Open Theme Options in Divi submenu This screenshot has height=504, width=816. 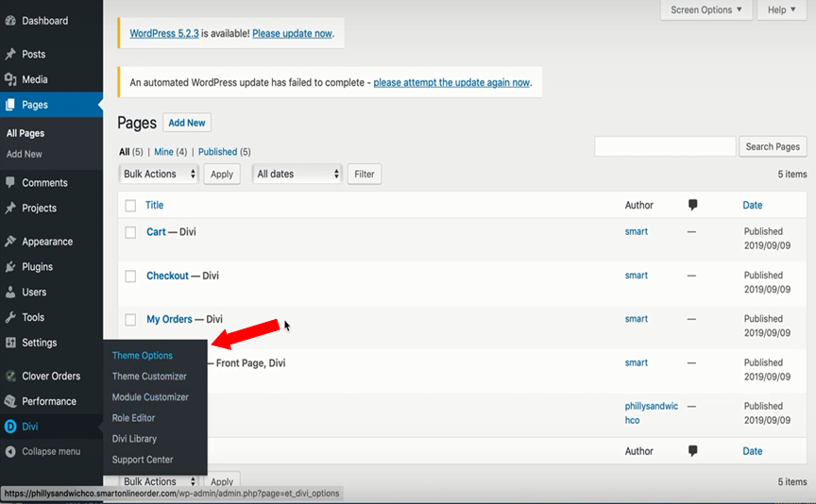point(142,355)
